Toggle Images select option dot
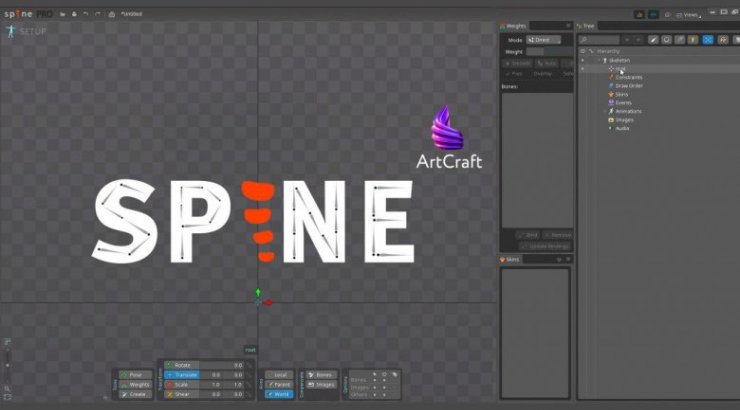Image resolution: width=740 pixels, height=410 pixels. point(375,387)
